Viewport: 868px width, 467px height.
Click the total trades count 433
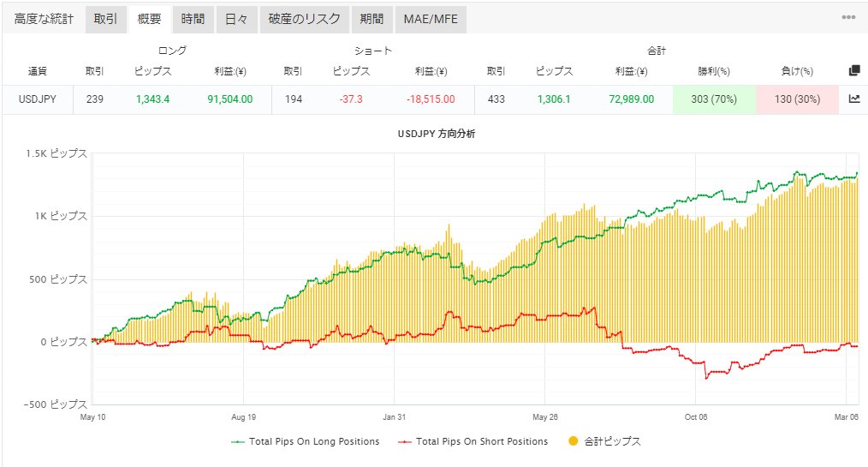496,99
